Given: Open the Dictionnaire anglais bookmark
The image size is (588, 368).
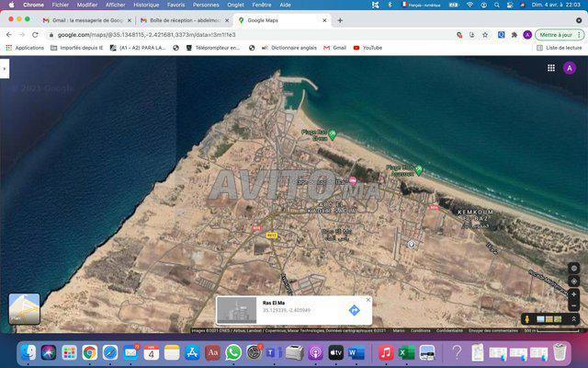Looking at the screenshot, I should (x=289, y=48).
